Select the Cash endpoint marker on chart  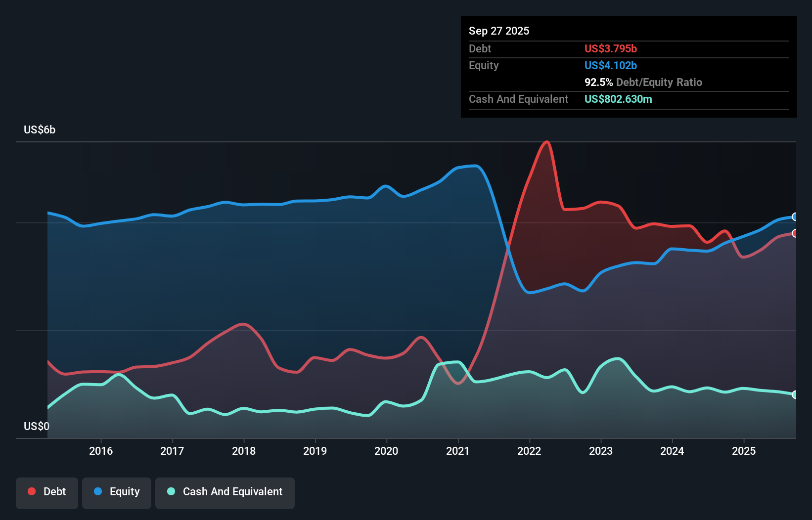(795, 394)
